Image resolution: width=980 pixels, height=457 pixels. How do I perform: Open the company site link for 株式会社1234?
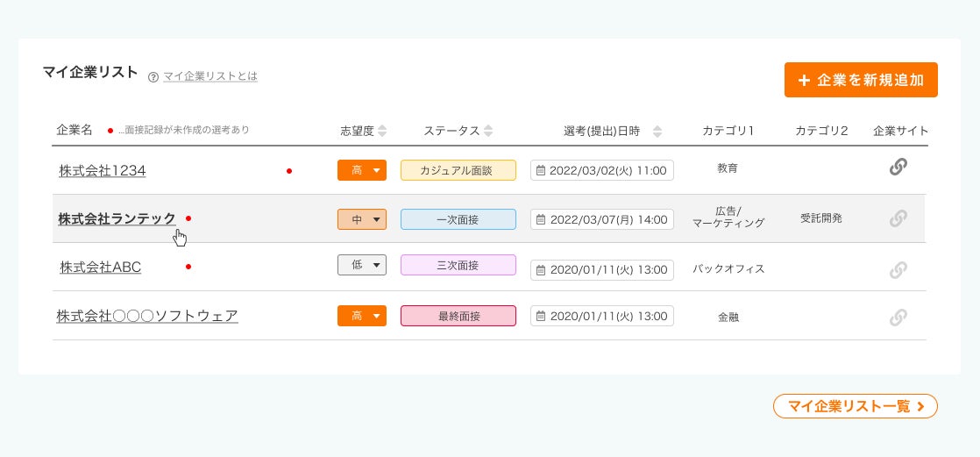click(898, 167)
